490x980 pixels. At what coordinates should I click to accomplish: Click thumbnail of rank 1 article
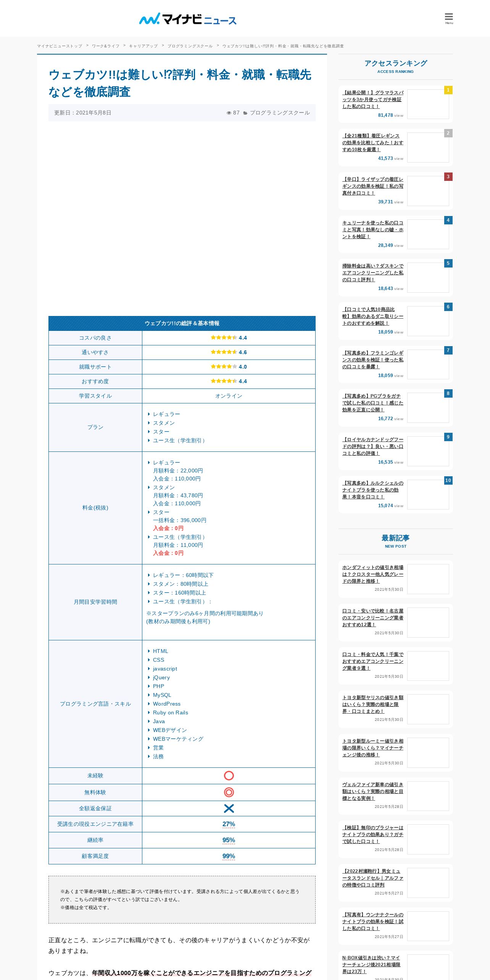click(x=428, y=104)
